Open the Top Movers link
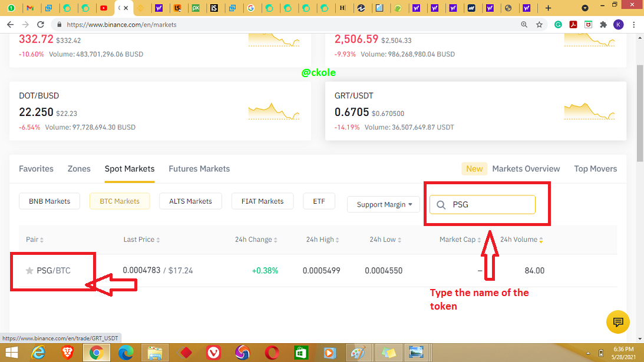The height and width of the screenshot is (362, 644). click(596, 169)
